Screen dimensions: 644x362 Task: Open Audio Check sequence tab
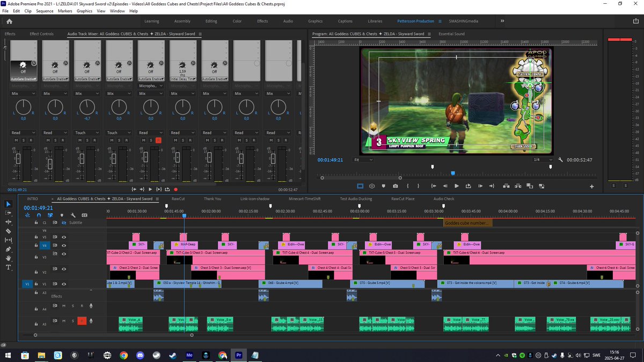(444, 198)
